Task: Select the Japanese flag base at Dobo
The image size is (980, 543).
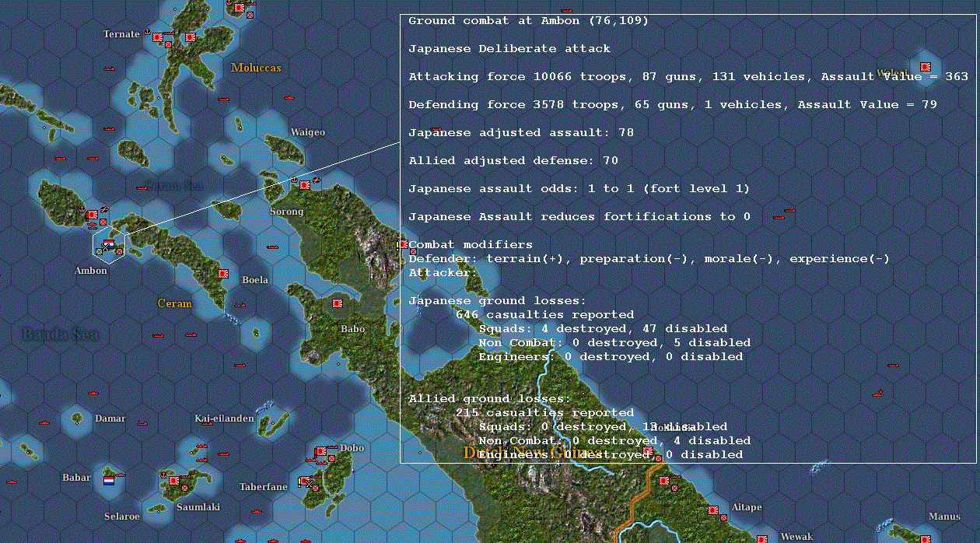Action: [321, 451]
